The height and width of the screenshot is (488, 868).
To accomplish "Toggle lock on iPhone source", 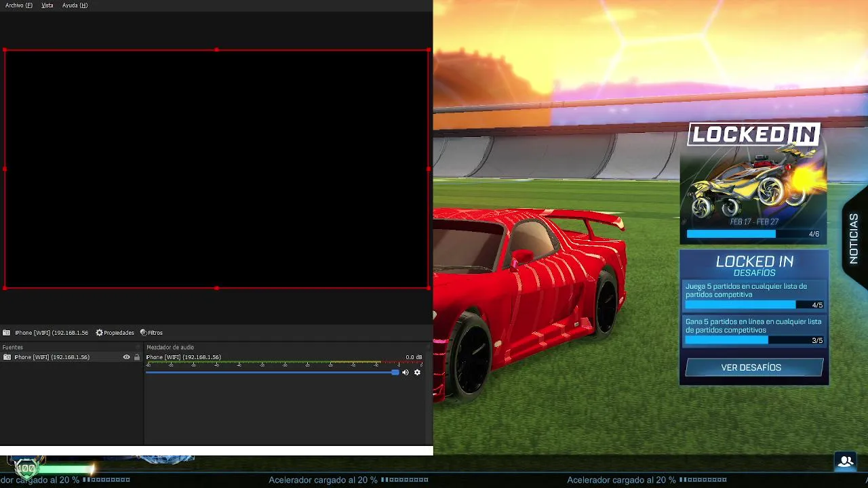I will 136,357.
